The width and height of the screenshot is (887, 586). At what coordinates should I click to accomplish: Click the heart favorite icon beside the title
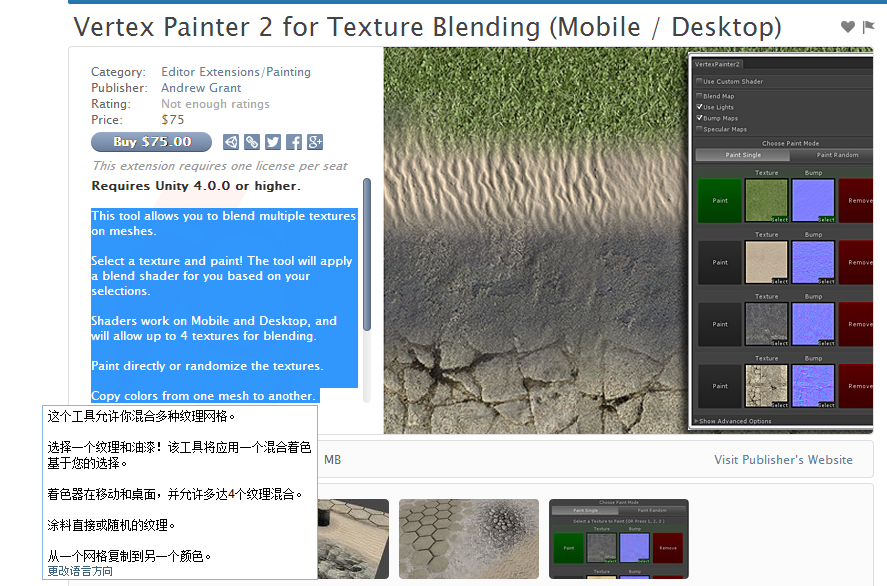847,27
